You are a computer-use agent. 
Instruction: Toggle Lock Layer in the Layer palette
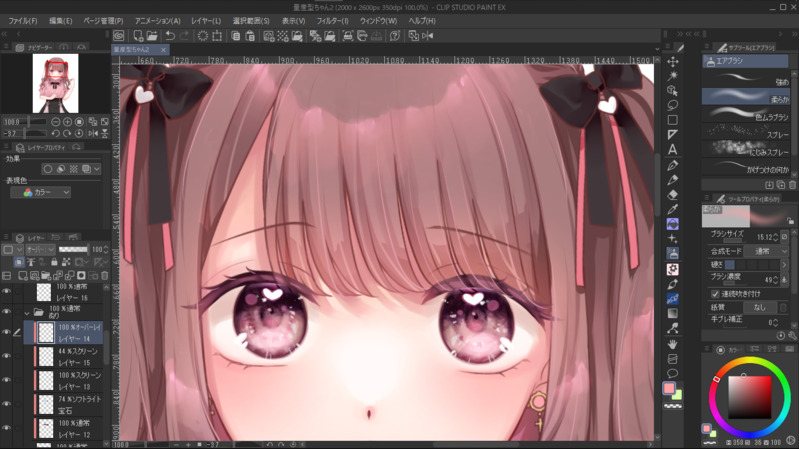tap(54, 262)
